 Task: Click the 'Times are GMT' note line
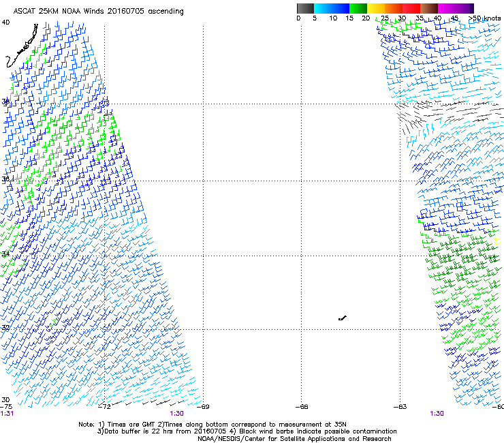pos(212,425)
